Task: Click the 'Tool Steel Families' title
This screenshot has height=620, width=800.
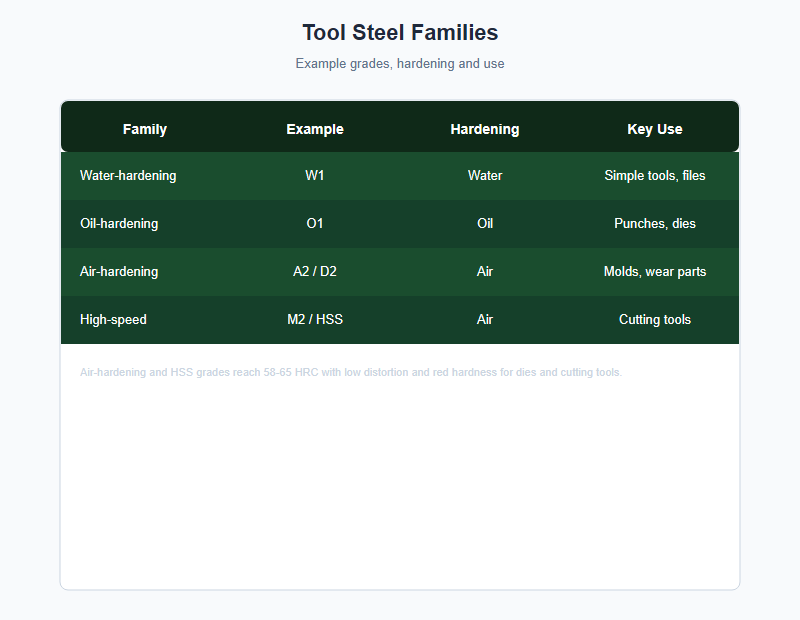Action: (400, 33)
